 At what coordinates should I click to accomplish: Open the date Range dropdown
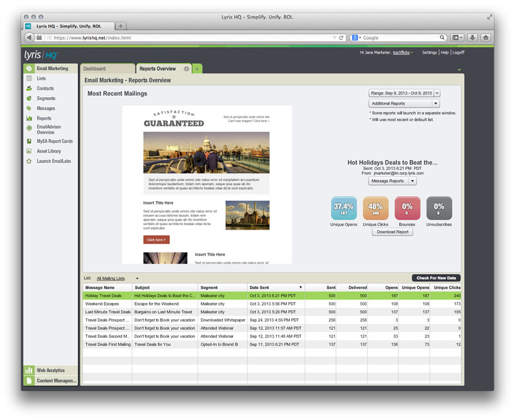tap(404, 93)
